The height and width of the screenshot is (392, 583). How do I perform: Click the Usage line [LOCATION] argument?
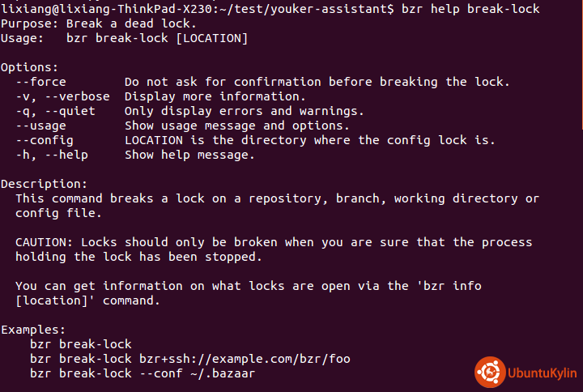click(x=211, y=38)
